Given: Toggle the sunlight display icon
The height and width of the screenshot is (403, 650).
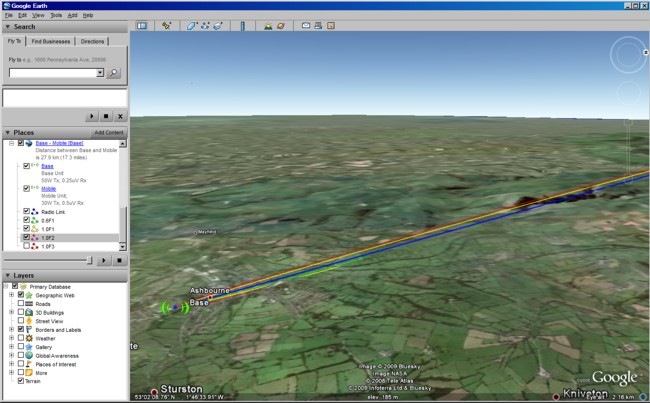Looking at the screenshot, I should [x=268, y=26].
